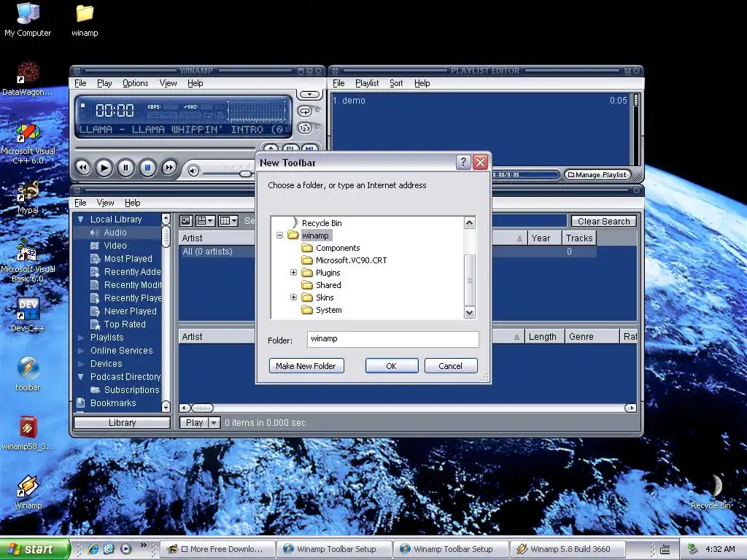Collapse the winamp folder in dialog tree

click(x=279, y=236)
